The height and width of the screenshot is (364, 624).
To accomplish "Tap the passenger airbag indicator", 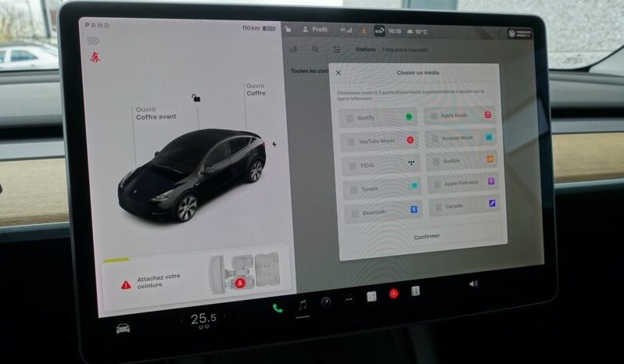I will coord(519,34).
